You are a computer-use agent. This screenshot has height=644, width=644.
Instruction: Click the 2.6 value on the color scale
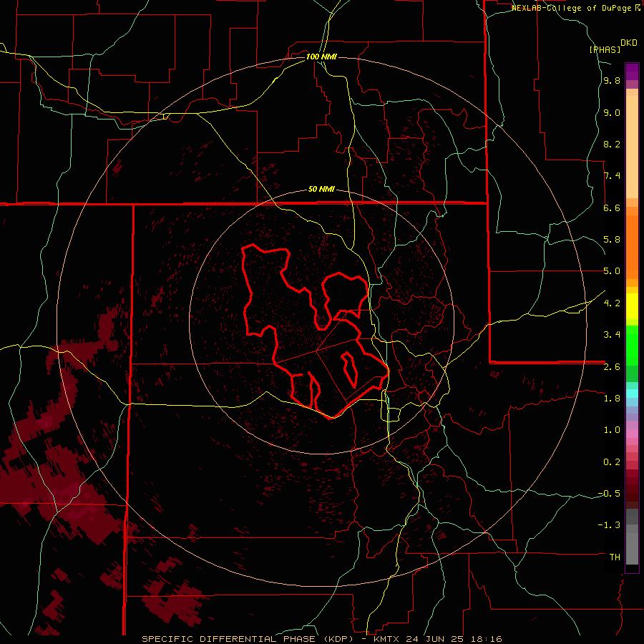coord(612,367)
